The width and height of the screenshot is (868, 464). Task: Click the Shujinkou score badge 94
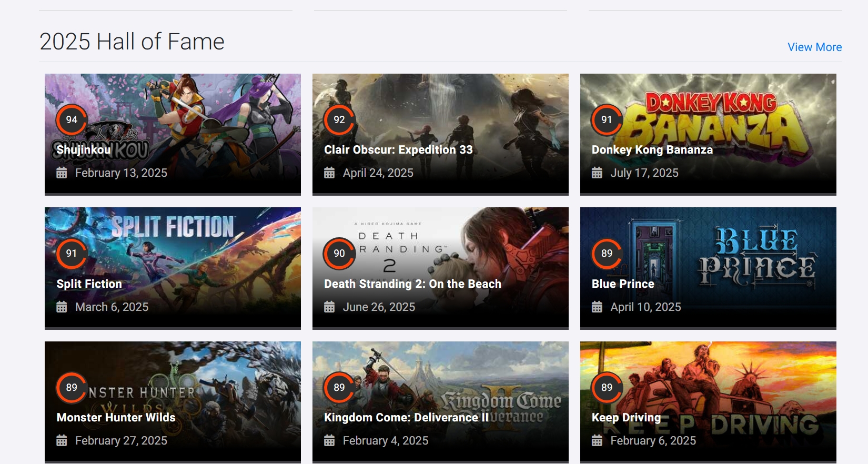[x=72, y=120]
